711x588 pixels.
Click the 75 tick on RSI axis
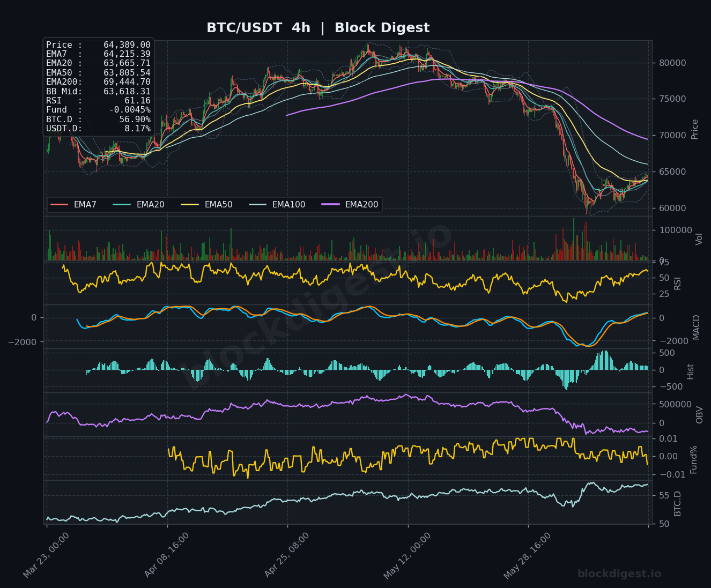(x=664, y=262)
